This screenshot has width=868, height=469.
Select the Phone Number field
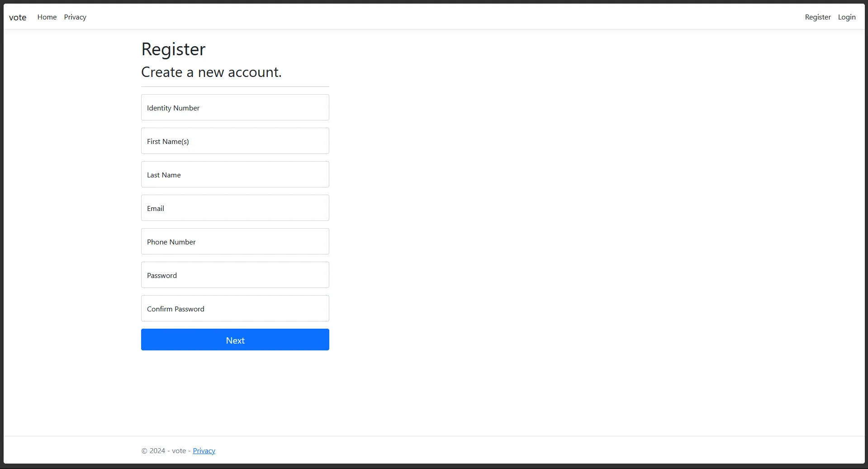pos(235,241)
